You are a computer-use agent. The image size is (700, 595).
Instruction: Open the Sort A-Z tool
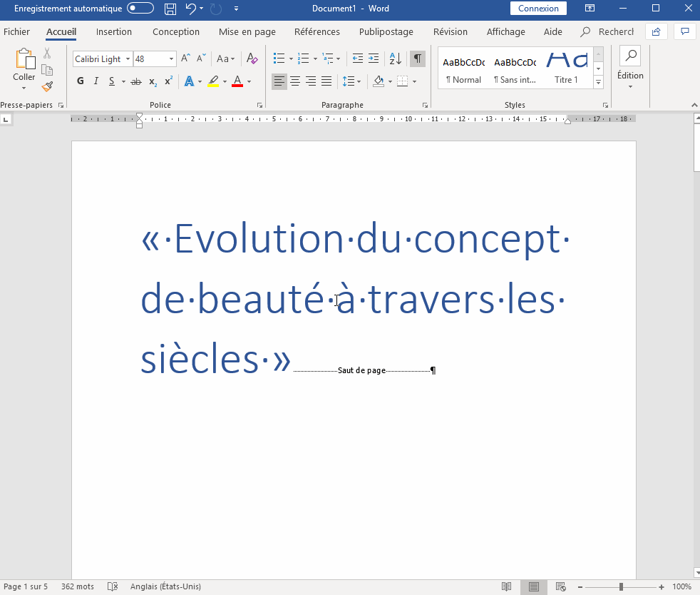[395, 59]
